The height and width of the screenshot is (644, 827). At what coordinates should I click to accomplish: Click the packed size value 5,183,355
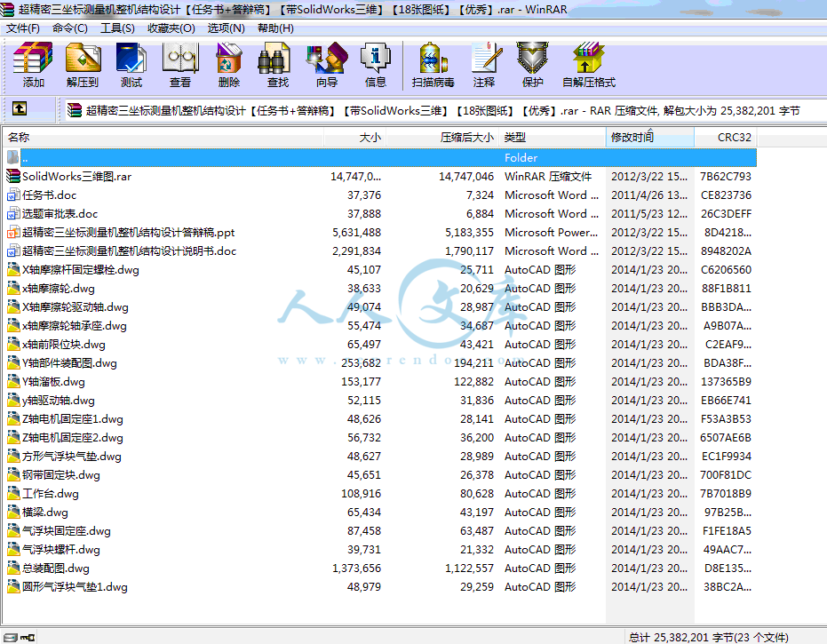point(469,232)
